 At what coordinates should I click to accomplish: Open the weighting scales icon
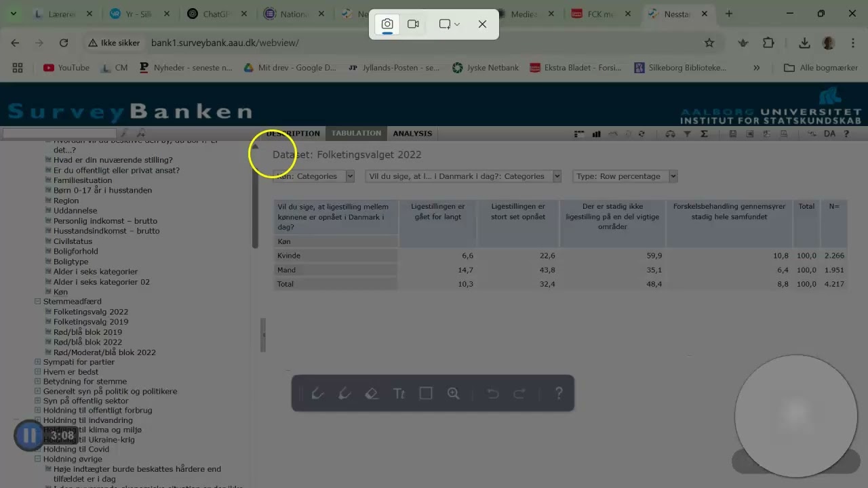(x=671, y=134)
